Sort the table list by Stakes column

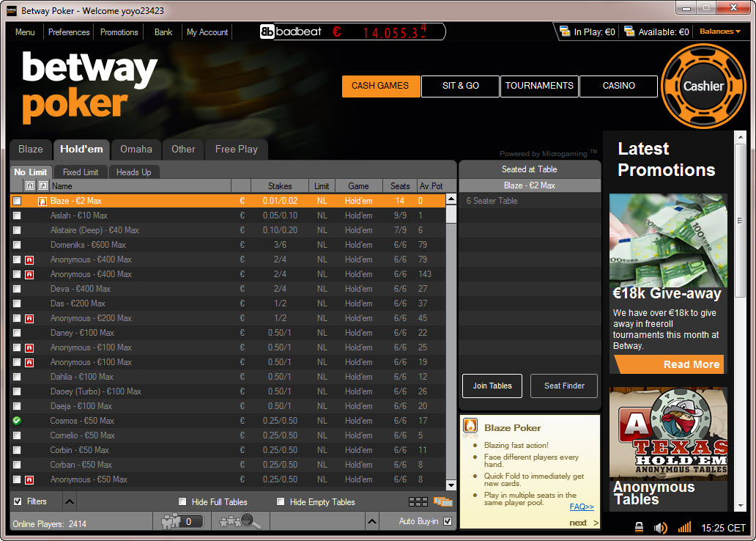(280, 185)
